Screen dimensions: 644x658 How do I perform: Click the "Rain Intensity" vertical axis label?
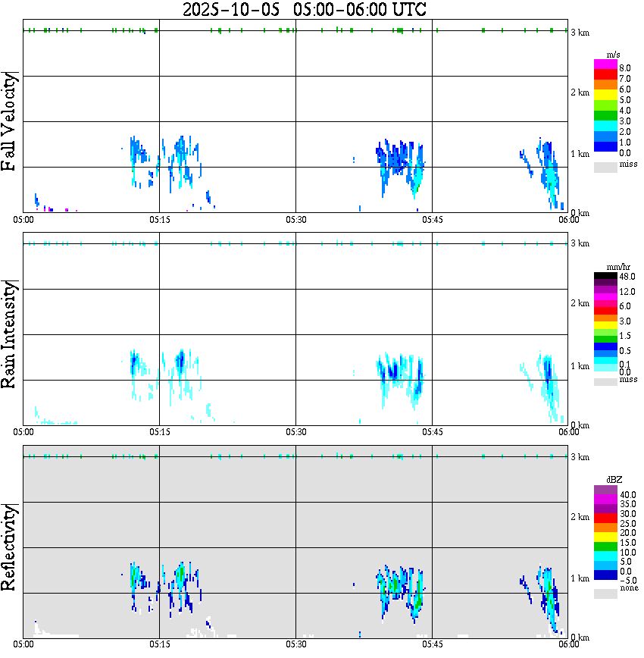[x=9, y=334]
